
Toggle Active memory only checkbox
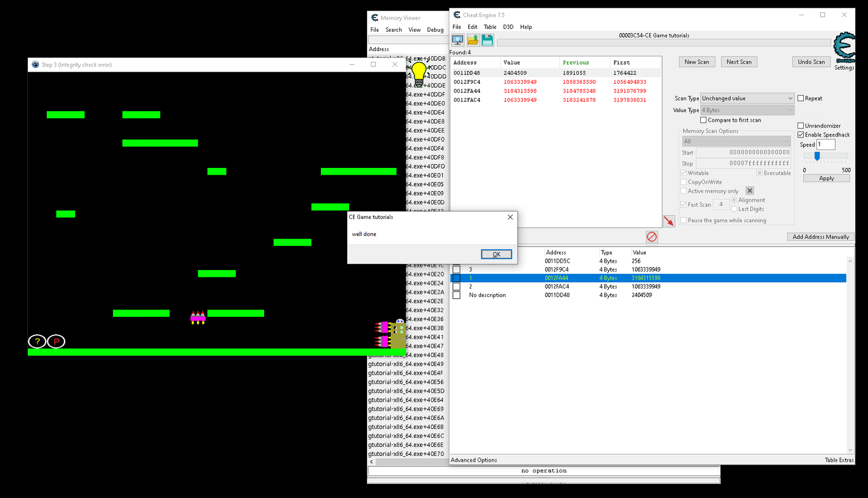(x=683, y=191)
